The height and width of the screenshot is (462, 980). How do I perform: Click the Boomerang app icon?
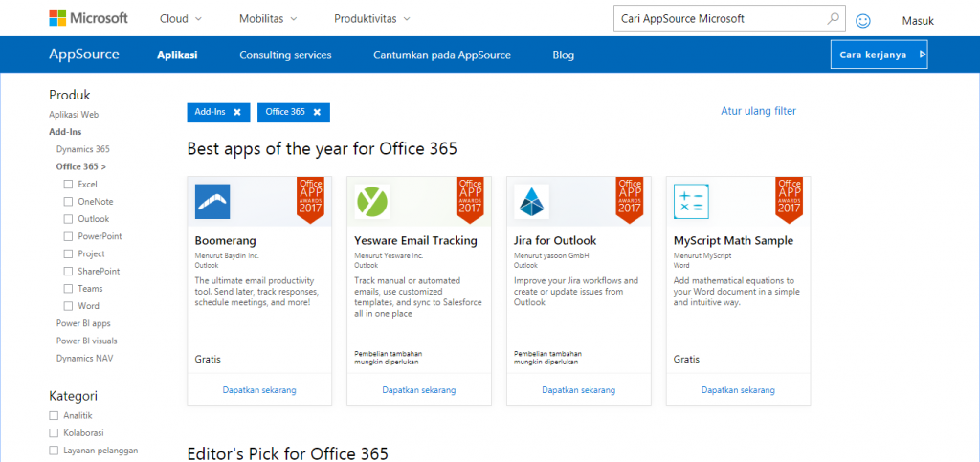pyautogui.click(x=212, y=202)
